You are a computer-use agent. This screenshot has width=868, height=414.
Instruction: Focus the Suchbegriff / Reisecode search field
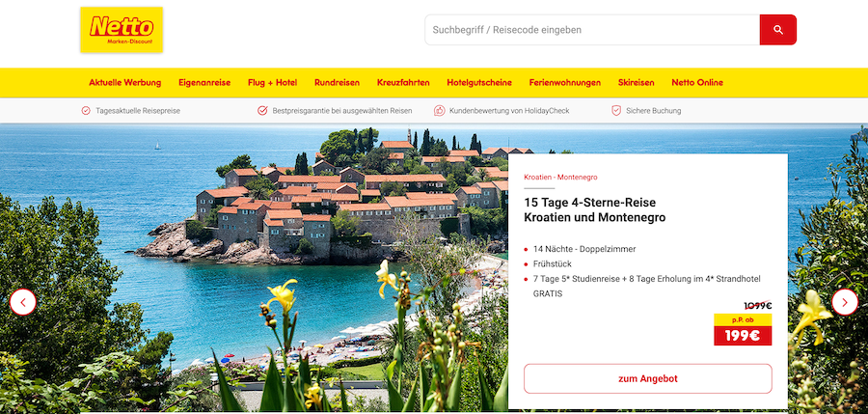click(x=592, y=30)
